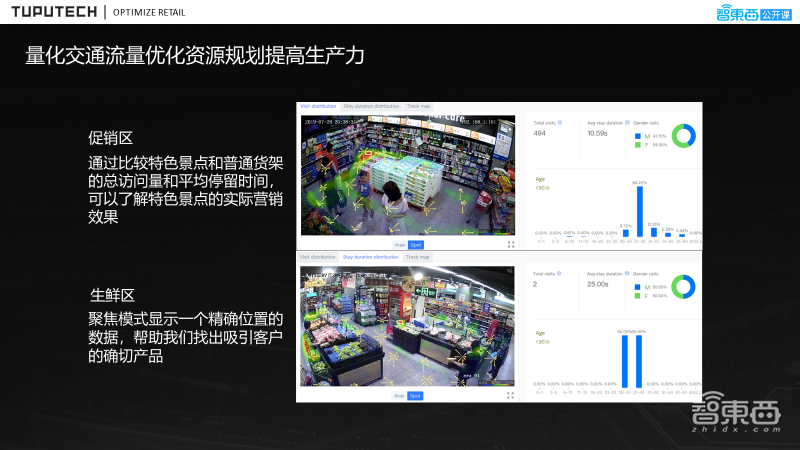Open Visit distribution tab in lower panel
The width and height of the screenshot is (800, 450).
[x=317, y=257]
